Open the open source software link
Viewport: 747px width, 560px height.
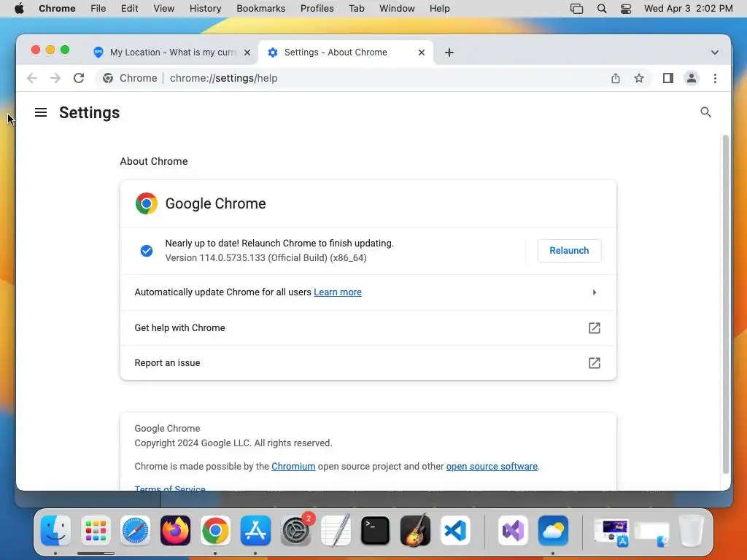[x=492, y=467]
